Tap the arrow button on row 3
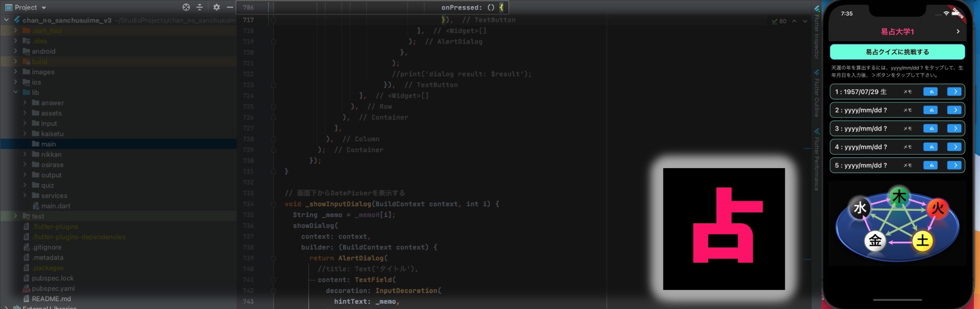The width and height of the screenshot is (980, 309). 954,128
